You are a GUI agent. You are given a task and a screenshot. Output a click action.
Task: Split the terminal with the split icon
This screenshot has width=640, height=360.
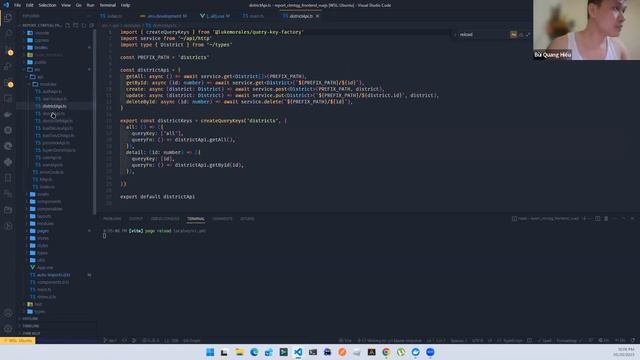coord(598,219)
